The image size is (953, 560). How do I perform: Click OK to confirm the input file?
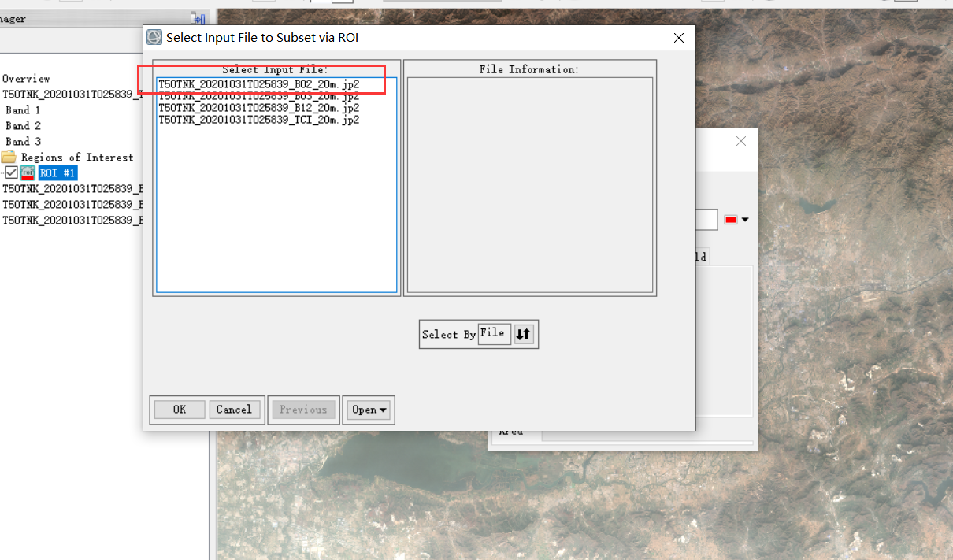tap(179, 409)
